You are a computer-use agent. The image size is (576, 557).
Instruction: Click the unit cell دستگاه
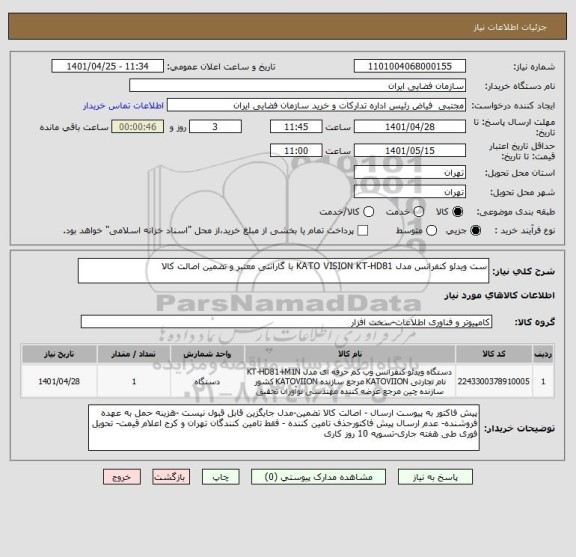click(207, 381)
